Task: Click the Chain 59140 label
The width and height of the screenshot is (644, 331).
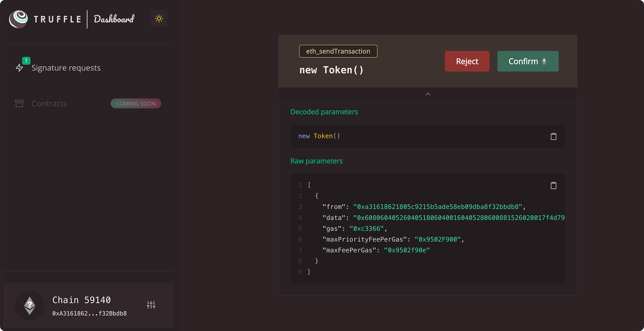Action: (x=82, y=300)
